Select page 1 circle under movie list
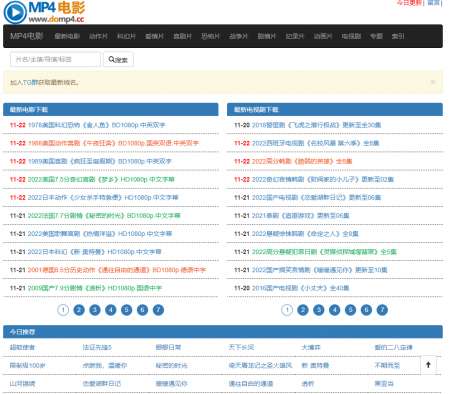 [63, 310]
